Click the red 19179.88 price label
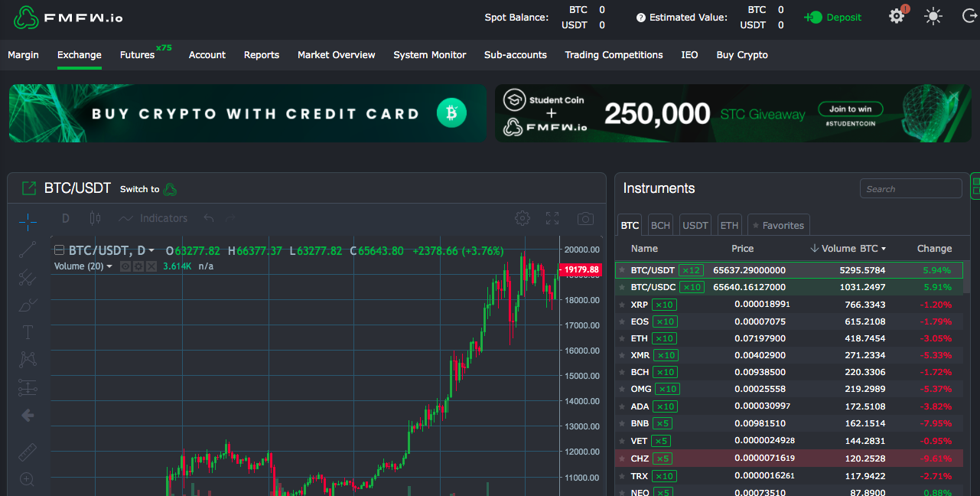Image resolution: width=980 pixels, height=496 pixels. tap(579, 269)
